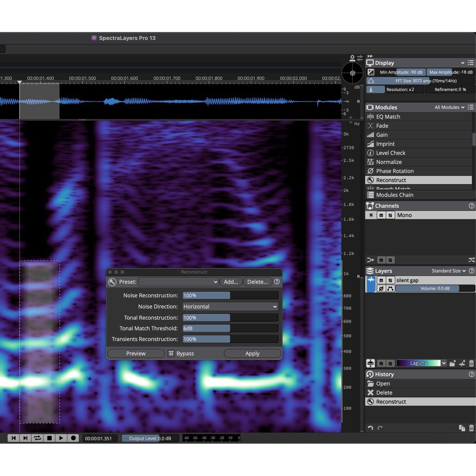
Task: Click the Refinement percentage field
Action: (x=450, y=89)
